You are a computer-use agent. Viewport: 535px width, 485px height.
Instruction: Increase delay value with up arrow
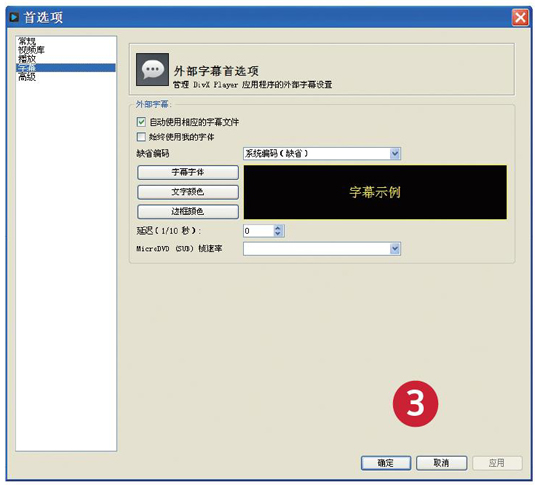(x=278, y=228)
